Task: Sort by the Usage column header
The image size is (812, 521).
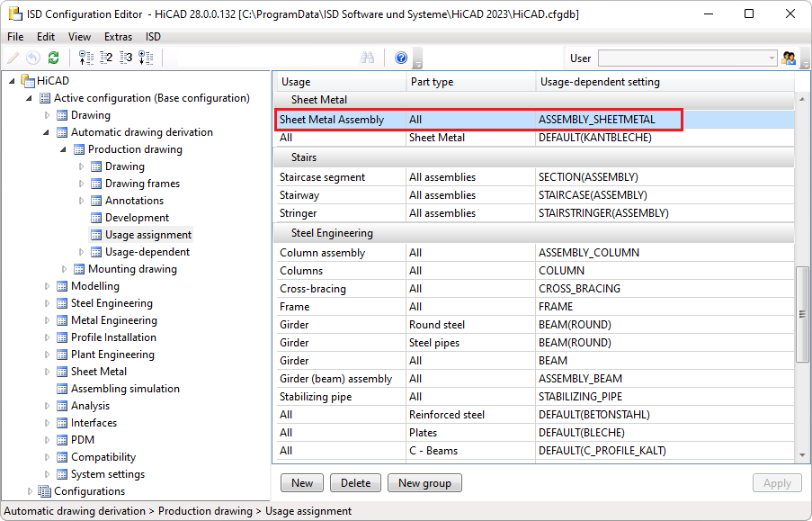Action: pos(340,82)
